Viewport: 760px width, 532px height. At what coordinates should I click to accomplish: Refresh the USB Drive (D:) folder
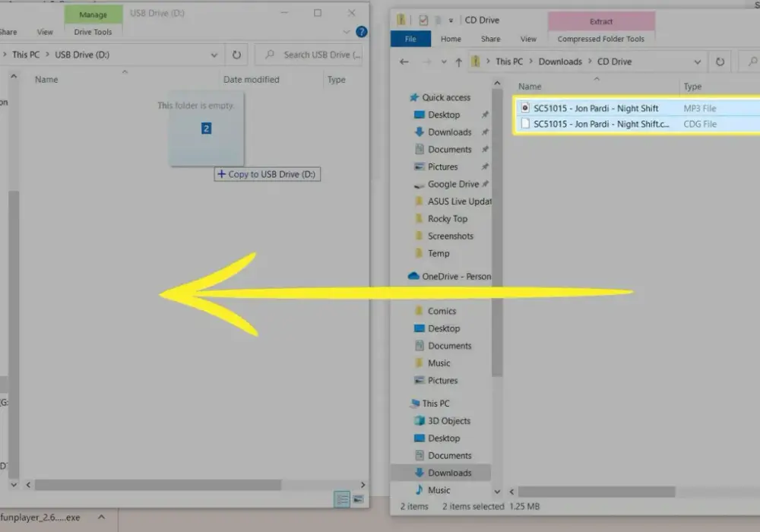point(236,55)
